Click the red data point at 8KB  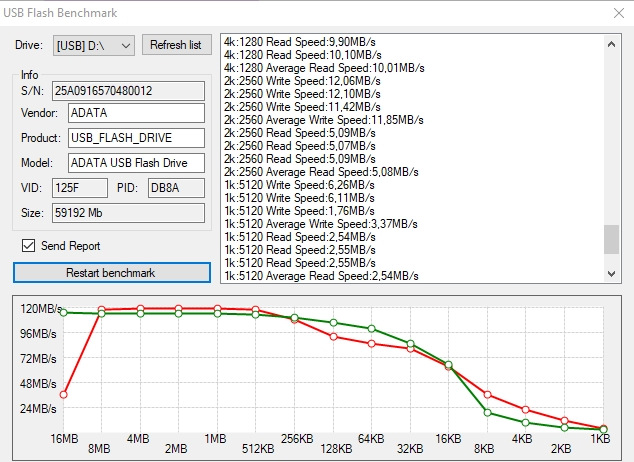488,394
